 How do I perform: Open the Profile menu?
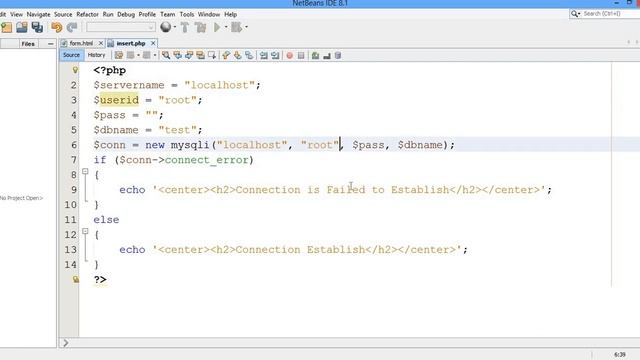point(147,14)
